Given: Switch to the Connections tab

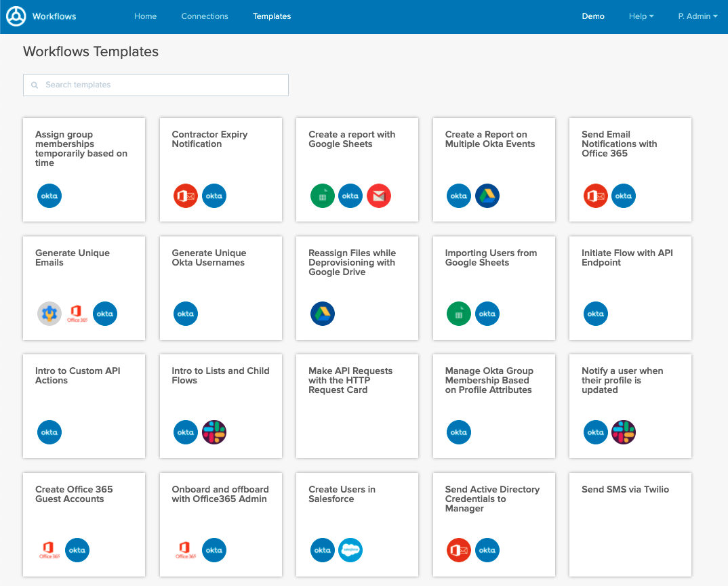Looking at the screenshot, I should [205, 16].
